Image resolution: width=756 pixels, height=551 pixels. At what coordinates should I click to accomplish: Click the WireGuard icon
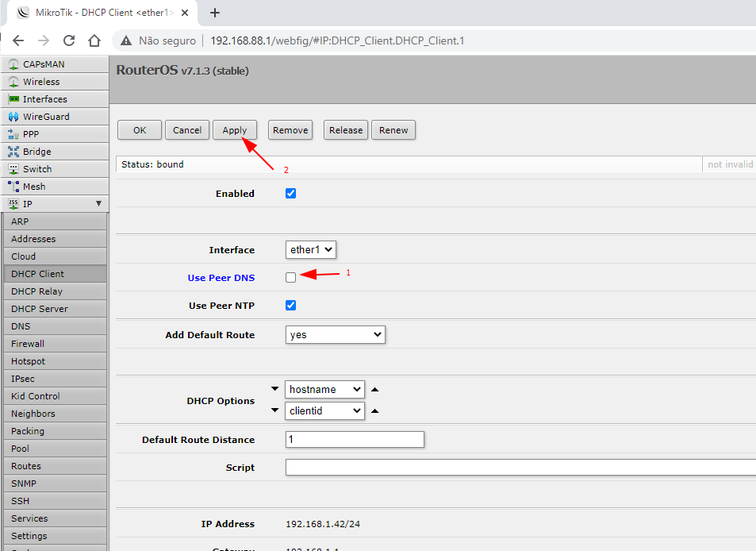13,117
